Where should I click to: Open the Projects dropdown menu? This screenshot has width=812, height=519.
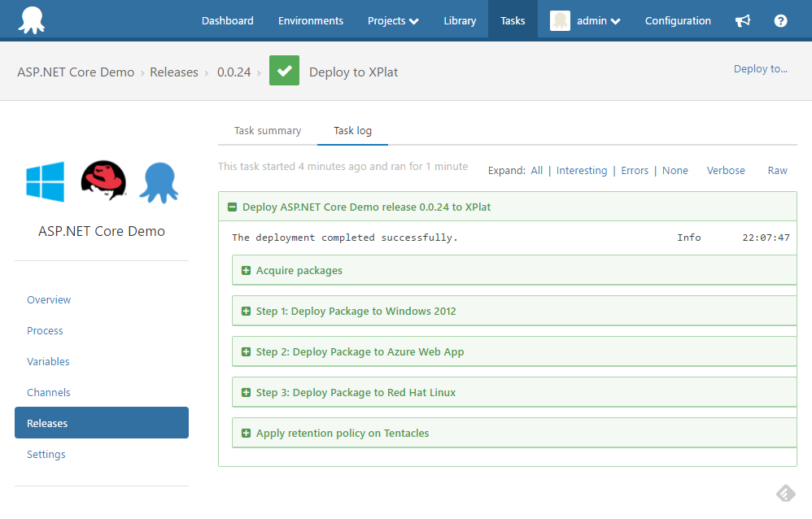click(x=393, y=20)
